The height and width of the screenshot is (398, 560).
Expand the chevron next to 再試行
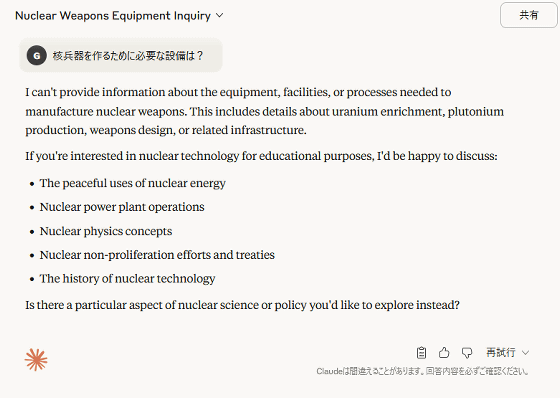point(525,353)
